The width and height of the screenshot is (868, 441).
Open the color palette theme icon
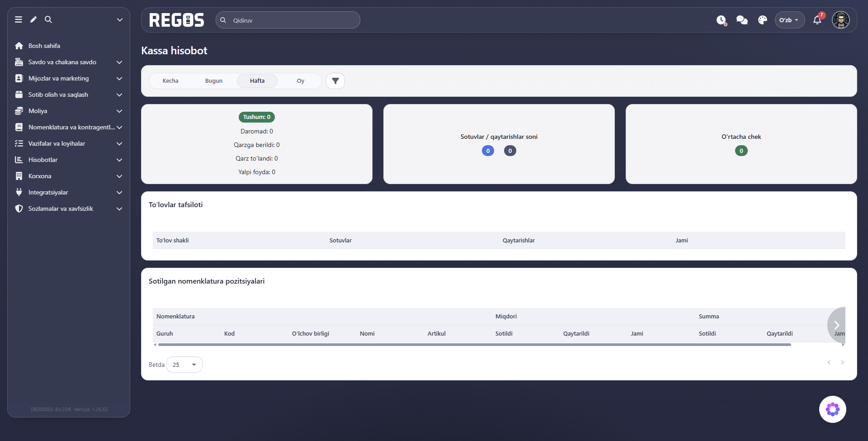[x=763, y=20]
